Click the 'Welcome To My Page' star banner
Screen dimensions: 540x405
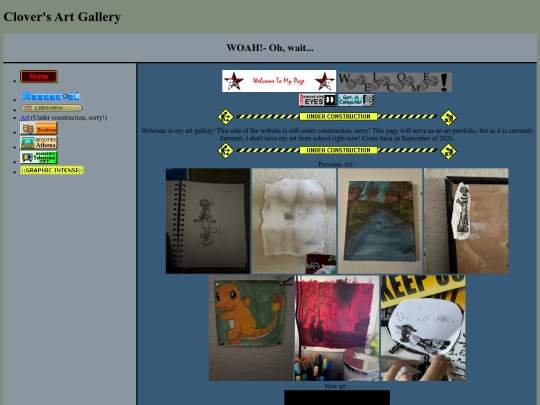pyautogui.click(x=279, y=81)
